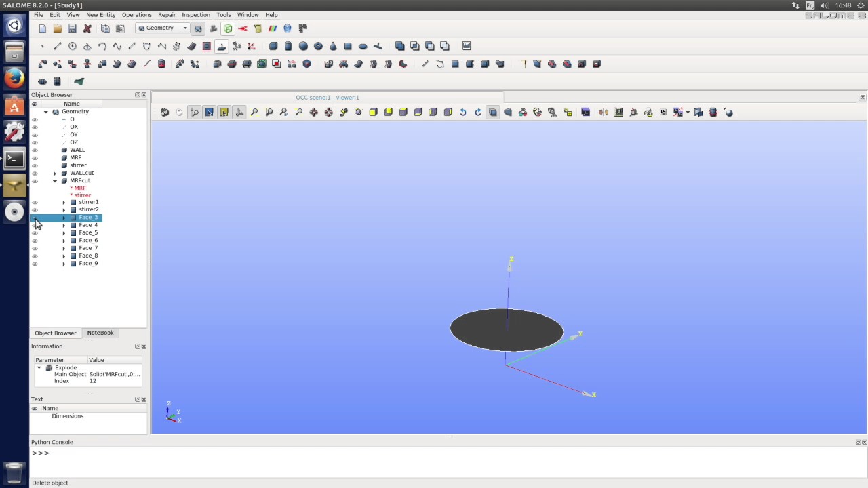Click the Trash icon in the launcher
This screenshot has width=868, height=488.
click(x=14, y=472)
